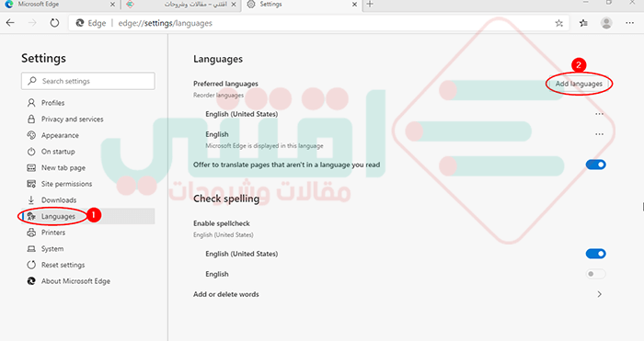The height and width of the screenshot is (341, 644).
Task: Click the browser back arrow
Action: point(10,23)
